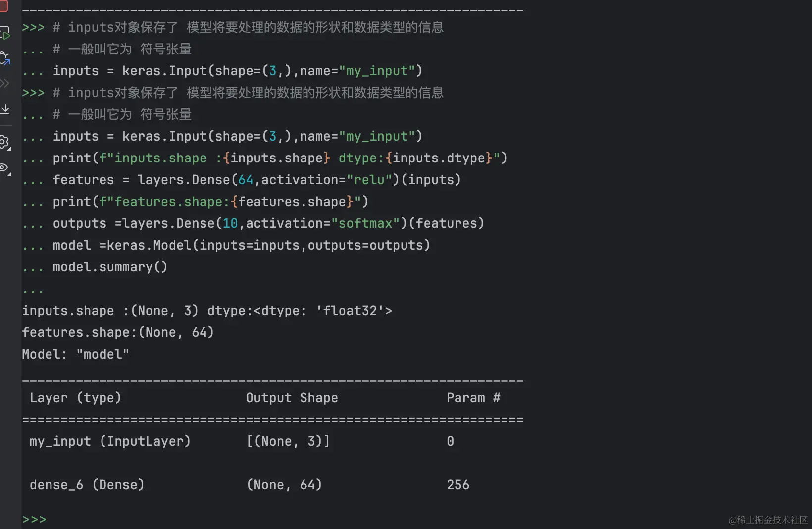Select the dense_6 (Dense) row

(87, 485)
